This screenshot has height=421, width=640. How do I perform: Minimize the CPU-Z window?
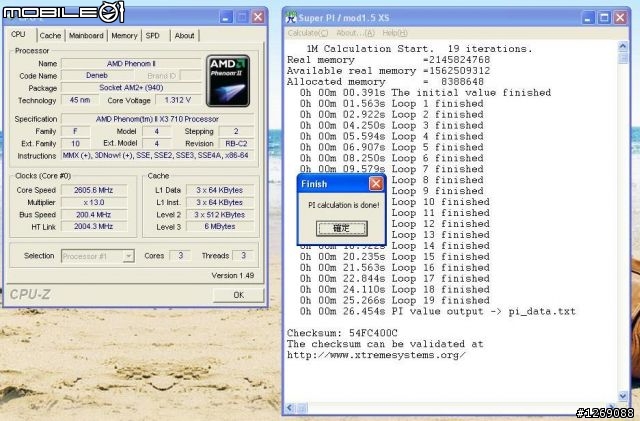pos(226,17)
